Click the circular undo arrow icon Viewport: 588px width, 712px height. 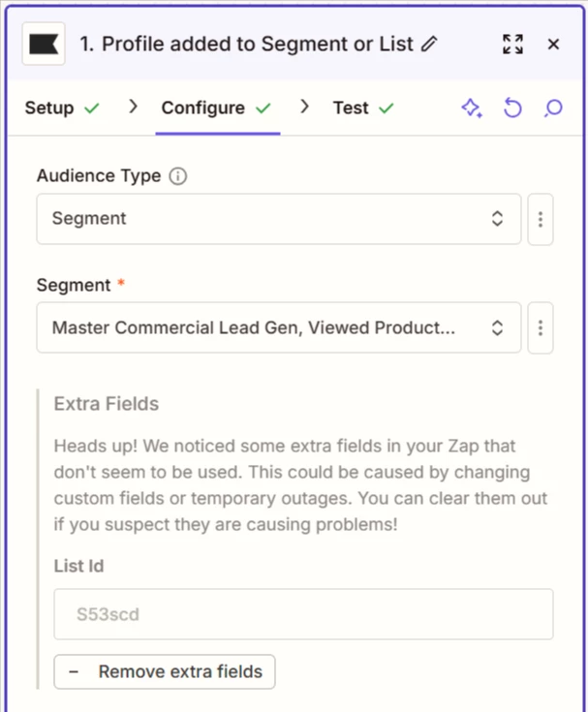(512, 108)
